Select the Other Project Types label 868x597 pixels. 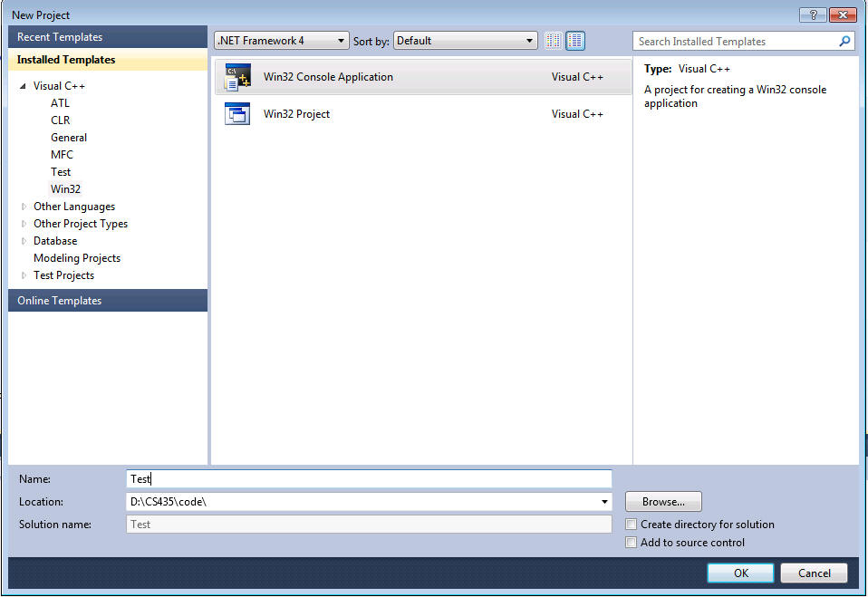coord(81,224)
